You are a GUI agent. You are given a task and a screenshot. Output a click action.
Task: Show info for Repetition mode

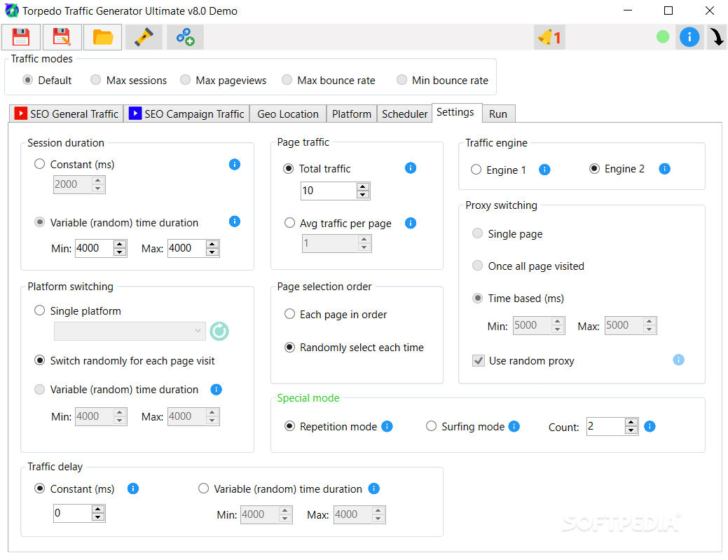[387, 426]
